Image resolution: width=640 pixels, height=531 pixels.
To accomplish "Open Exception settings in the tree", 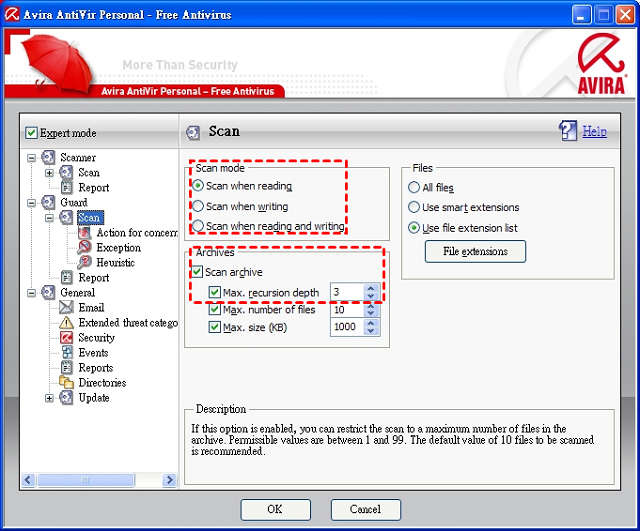I will point(118,247).
